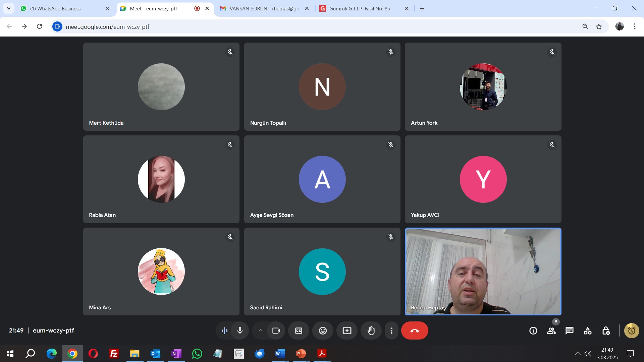644x362 pixels.
Task: Open the Windows Start menu
Action: (10, 354)
